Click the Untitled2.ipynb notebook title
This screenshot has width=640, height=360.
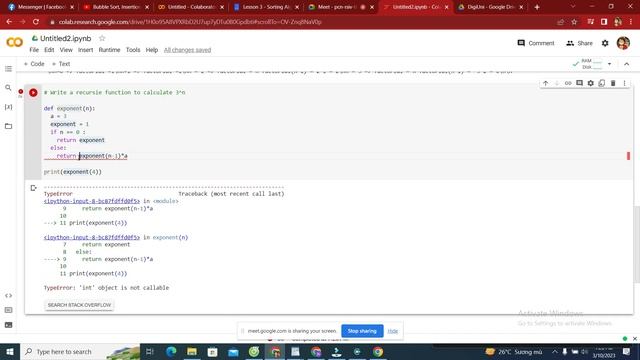(66, 38)
